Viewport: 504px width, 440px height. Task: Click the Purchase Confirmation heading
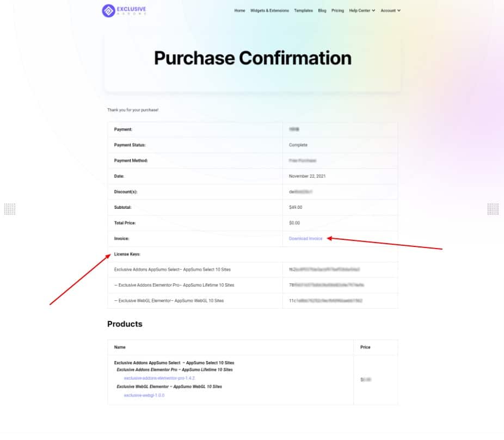coord(253,58)
